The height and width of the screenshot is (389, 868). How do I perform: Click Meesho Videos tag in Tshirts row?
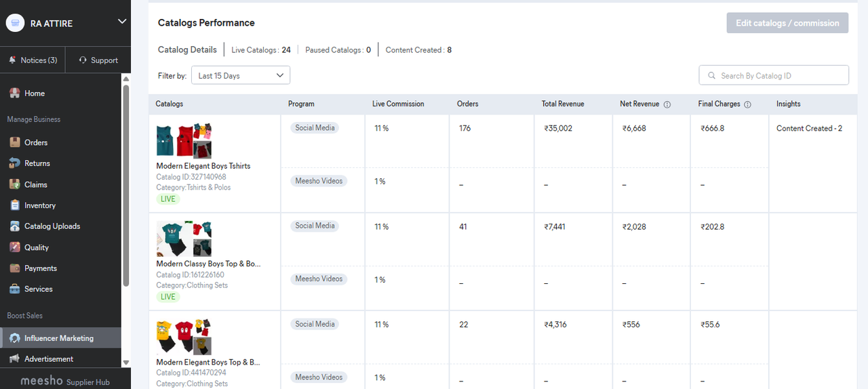coord(319,181)
